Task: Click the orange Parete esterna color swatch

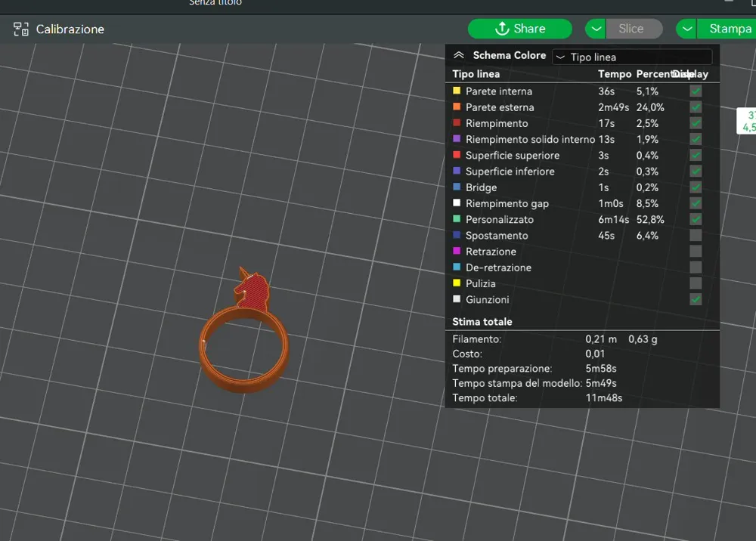Action: pyautogui.click(x=457, y=107)
